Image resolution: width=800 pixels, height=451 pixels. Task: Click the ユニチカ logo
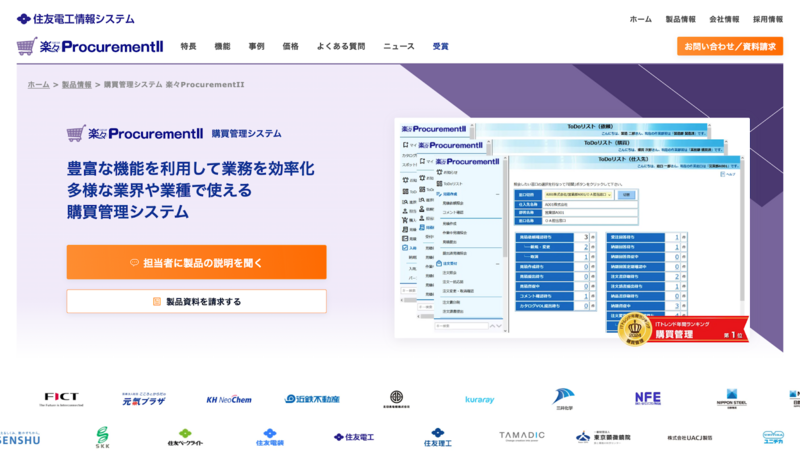click(773, 438)
